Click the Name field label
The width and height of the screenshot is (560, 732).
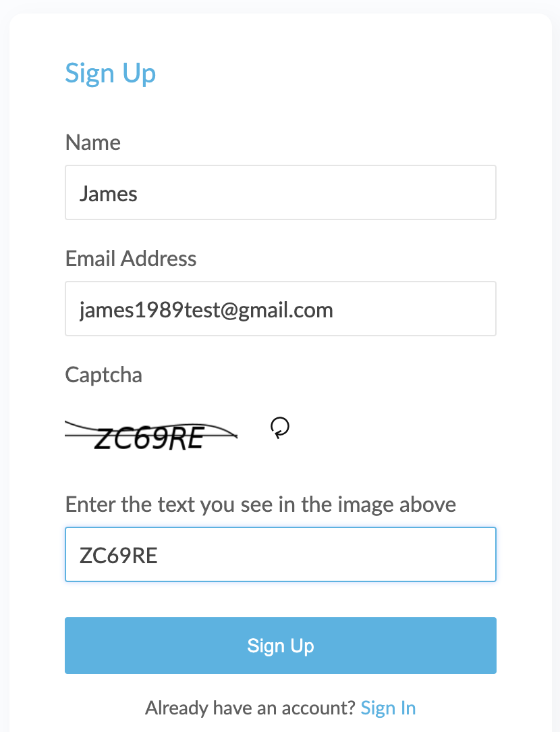coord(93,142)
